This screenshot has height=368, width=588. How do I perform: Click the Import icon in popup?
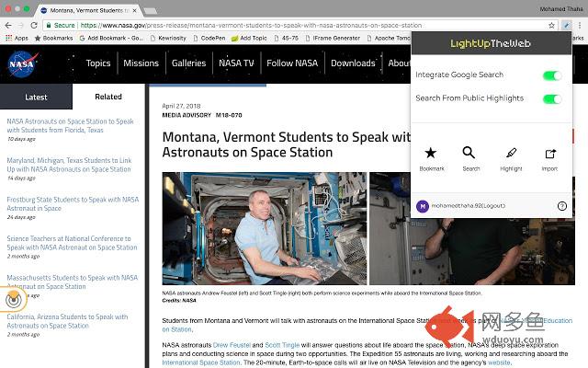[x=550, y=154]
